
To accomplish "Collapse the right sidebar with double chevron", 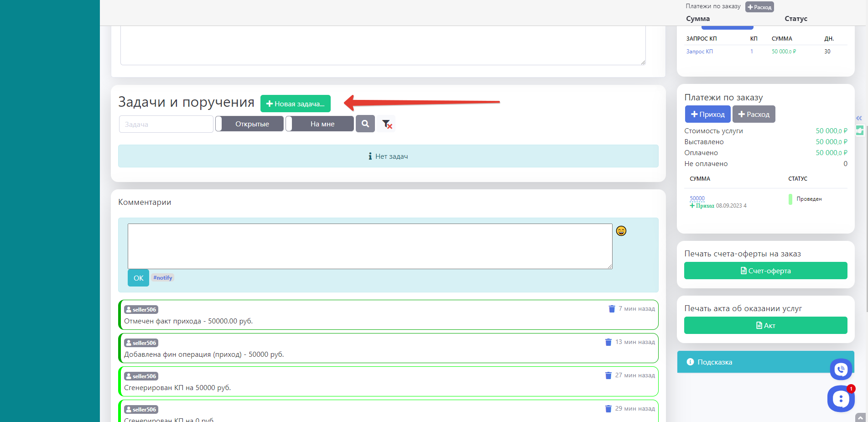I will coord(859,118).
